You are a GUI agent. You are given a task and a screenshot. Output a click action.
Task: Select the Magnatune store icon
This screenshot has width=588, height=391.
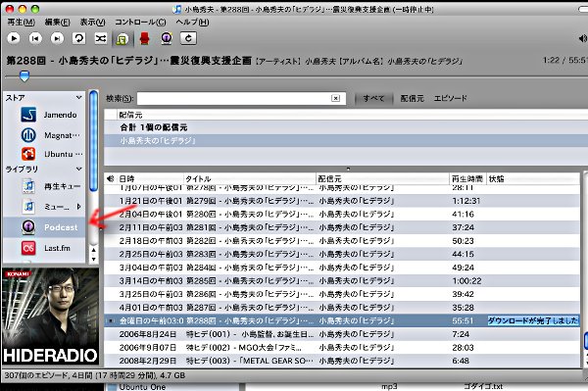(x=28, y=135)
